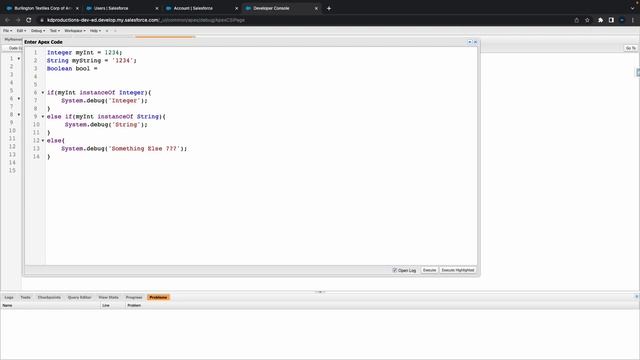Toggle fold arrow on background editor line 8

19,115
